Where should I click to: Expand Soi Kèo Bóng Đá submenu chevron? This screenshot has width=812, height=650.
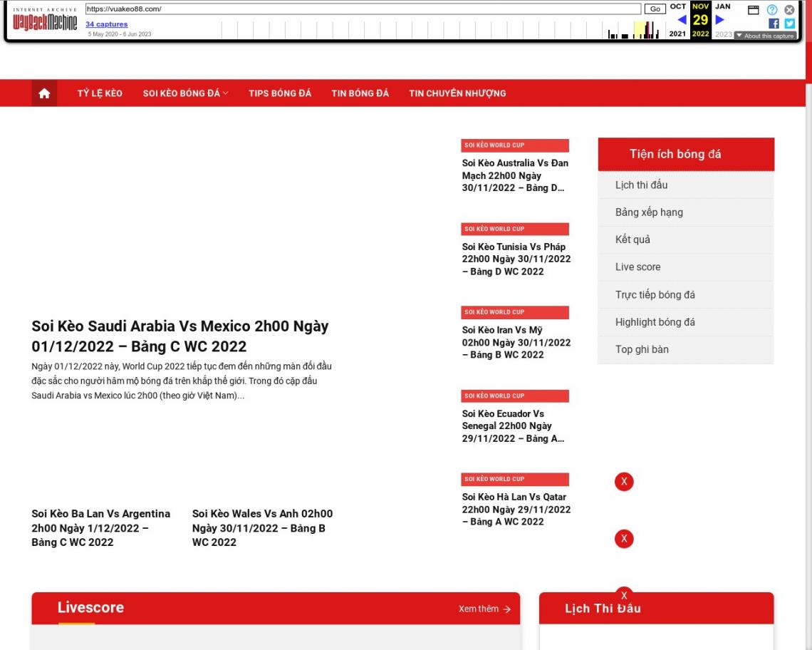(225, 93)
